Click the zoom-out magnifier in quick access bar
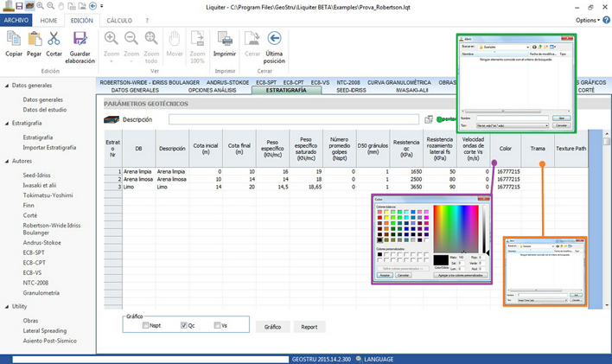Viewport: 612px width, 364px height. pyautogui.click(x=51, y=6)
